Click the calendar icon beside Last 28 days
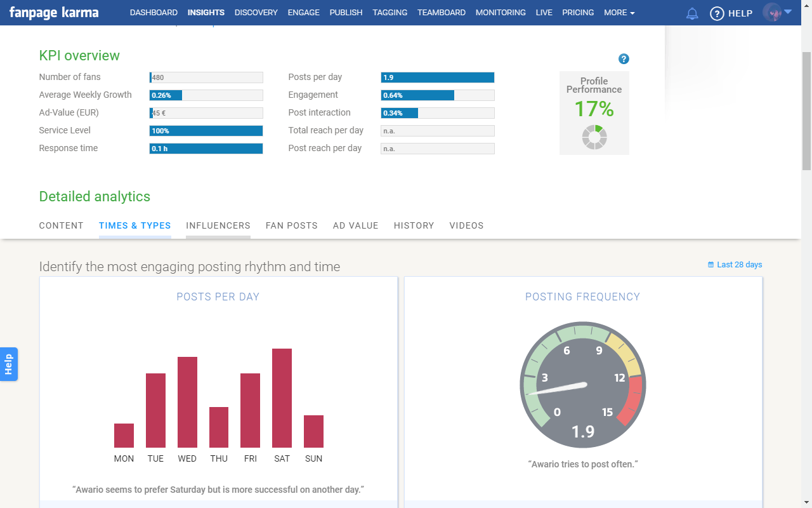Screen dimensions: 812x508 (x=710, y=265)
